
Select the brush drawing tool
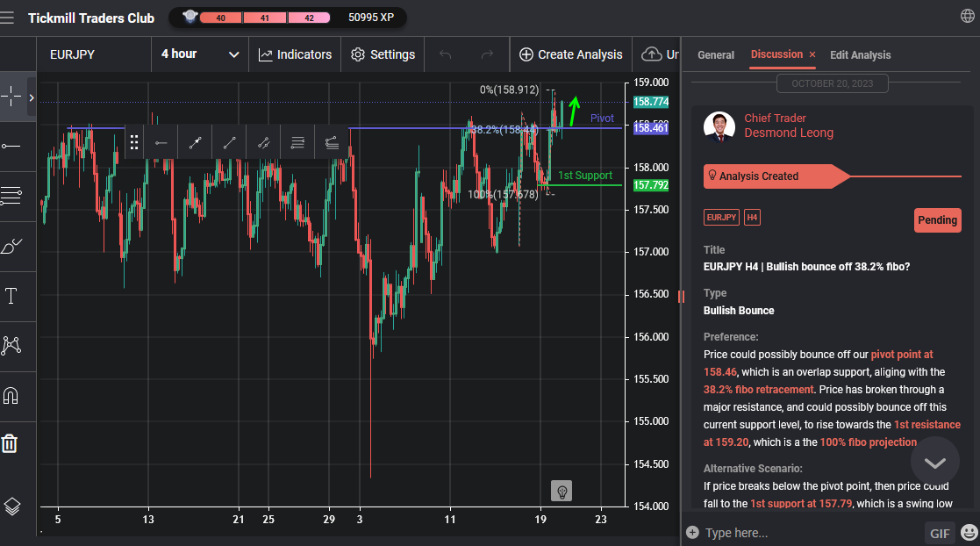(x=11, y=246)
